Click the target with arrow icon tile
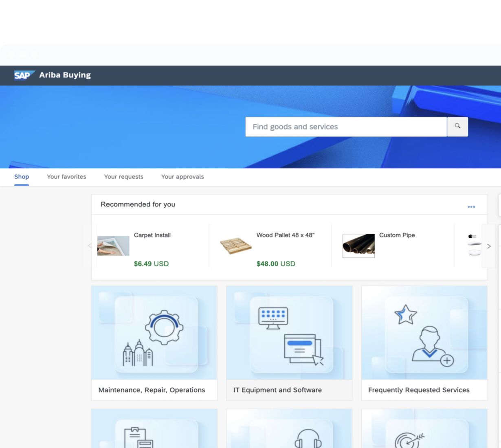Image resolution: width=501 pixels, height=448 pixels. [x=424, y=430]
